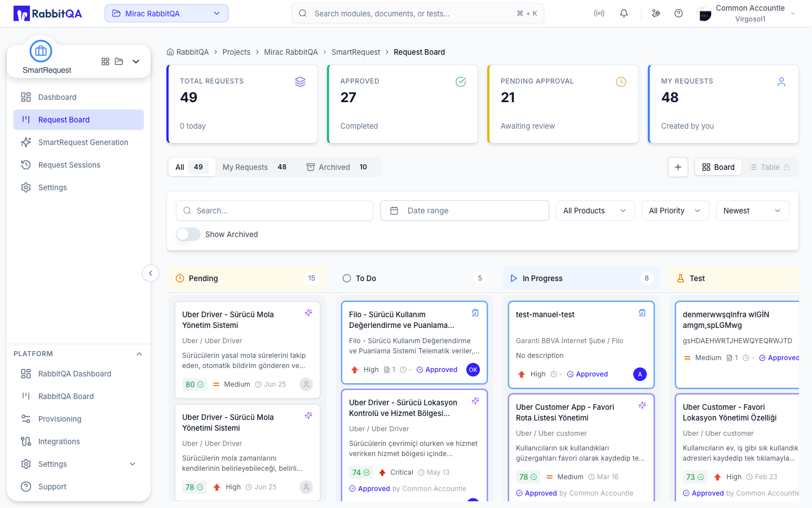The width and height of the screenshot is (812, 508).
Task: Go to Request Sessions
Action: (78, 165)
